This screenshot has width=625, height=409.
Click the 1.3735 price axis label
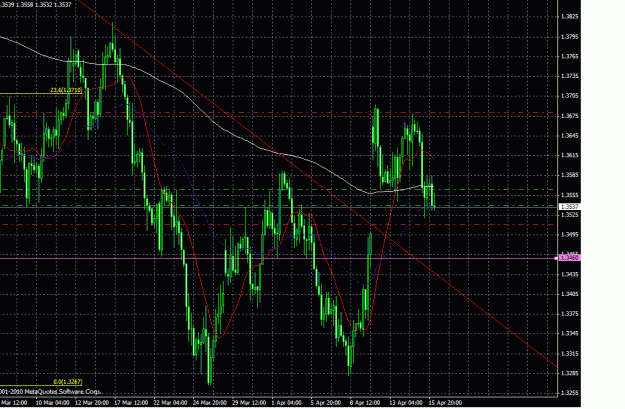pyautogui.click(x=569, y=76)
